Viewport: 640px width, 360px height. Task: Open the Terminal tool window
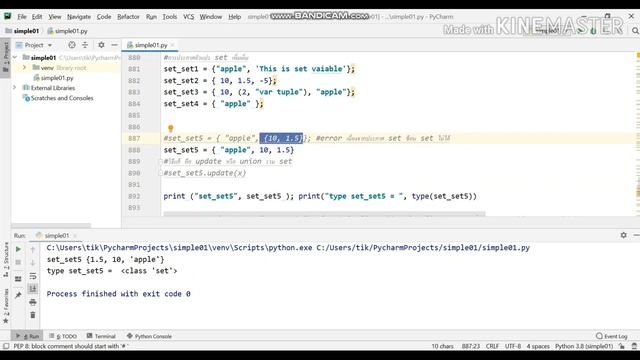(x=101, y=336)
